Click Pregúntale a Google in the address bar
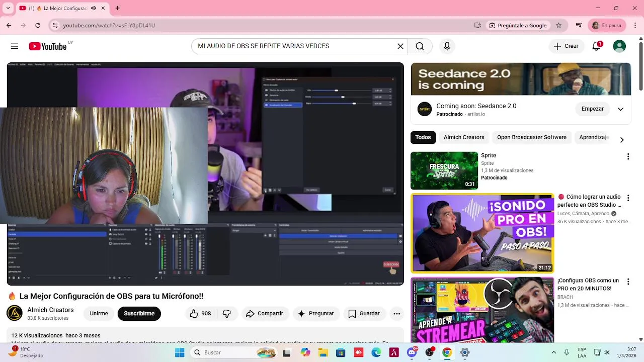 518,25
